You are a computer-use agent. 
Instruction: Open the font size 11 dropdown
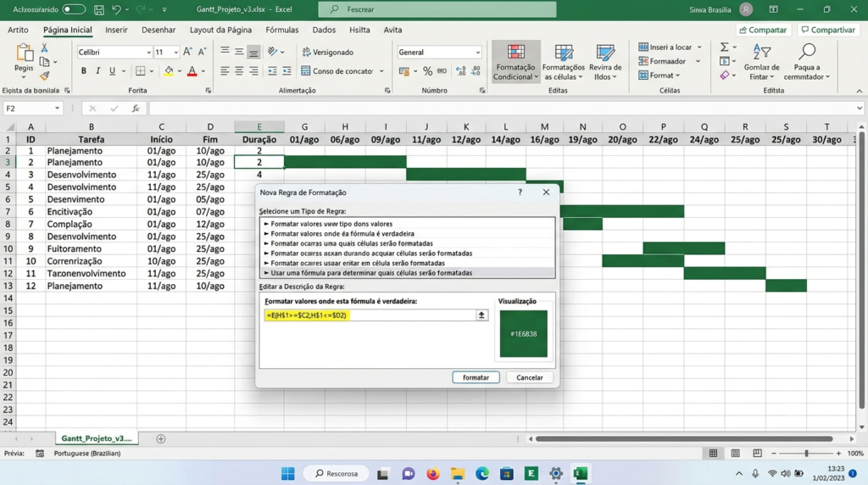point(176,52)
